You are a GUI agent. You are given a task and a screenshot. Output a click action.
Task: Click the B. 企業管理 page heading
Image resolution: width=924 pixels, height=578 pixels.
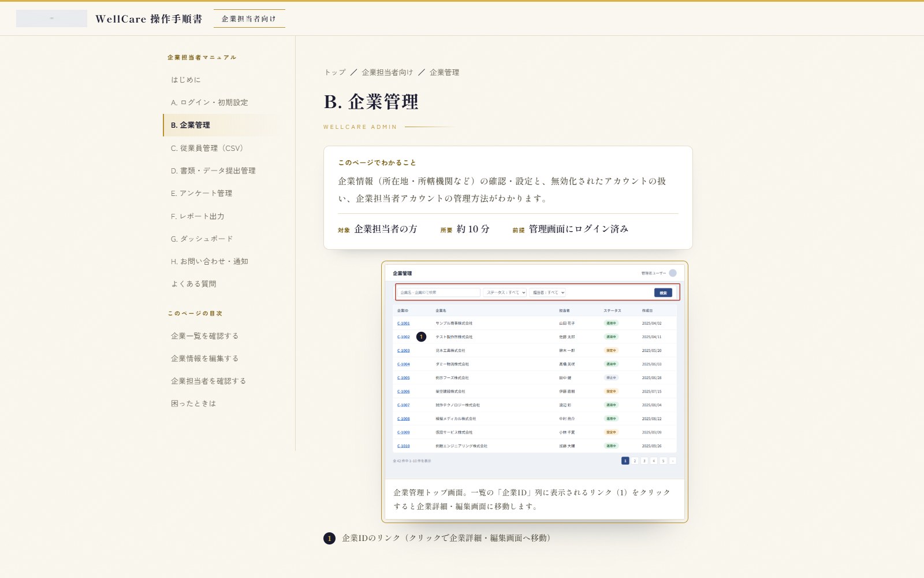click(x=371, y=102)
